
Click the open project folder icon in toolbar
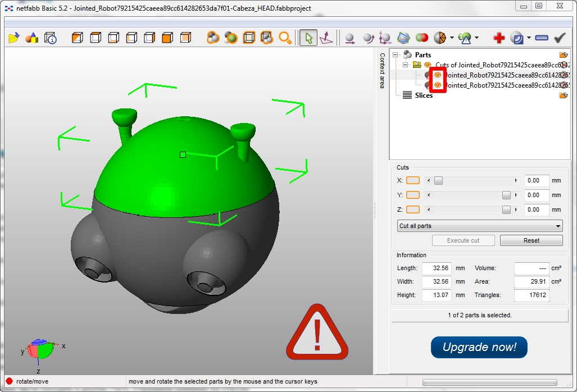click(14, 38)
